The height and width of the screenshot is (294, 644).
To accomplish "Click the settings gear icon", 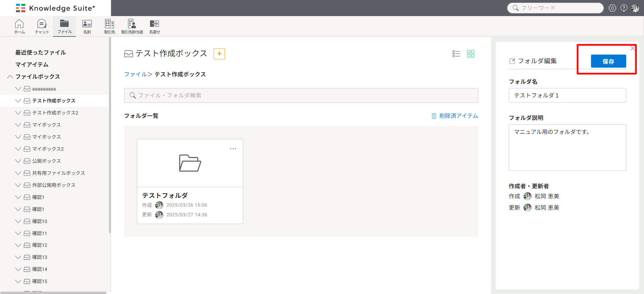I will [612, 8].
